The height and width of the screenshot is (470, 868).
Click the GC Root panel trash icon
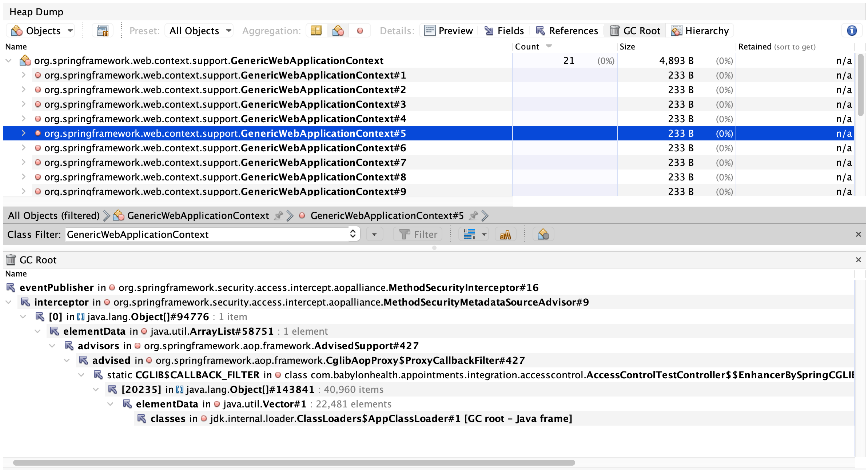coord(11,260)
